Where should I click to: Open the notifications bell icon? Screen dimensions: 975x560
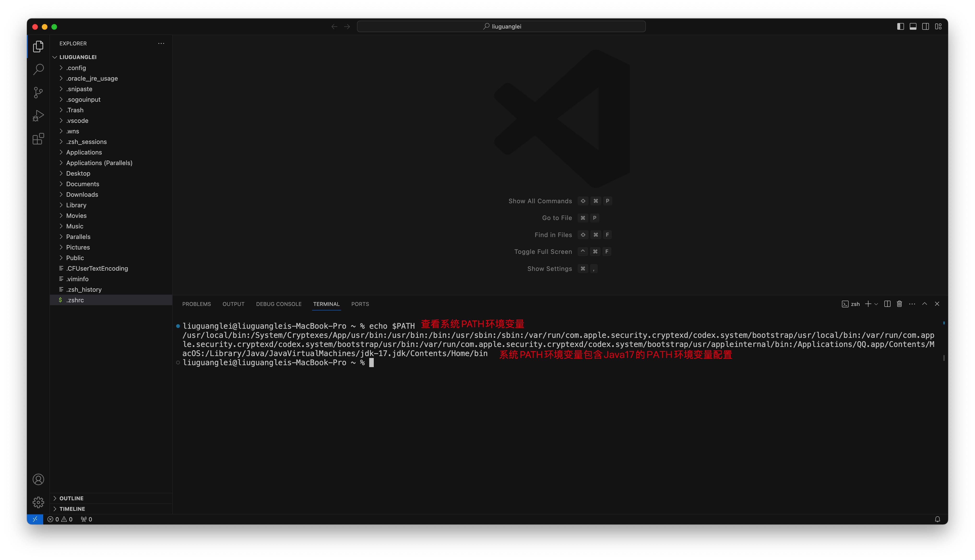pyautogui.click(x=938, y=519)
